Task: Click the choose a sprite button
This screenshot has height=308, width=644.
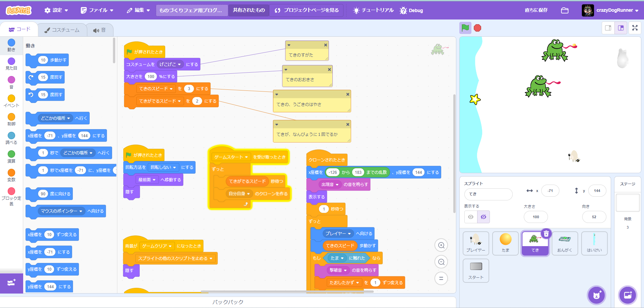Action: 596,295
